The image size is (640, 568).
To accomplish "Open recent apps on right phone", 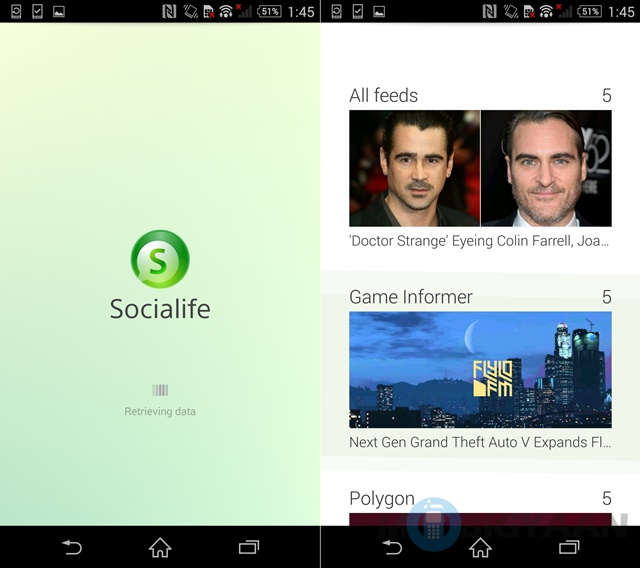I will point(569,548).
